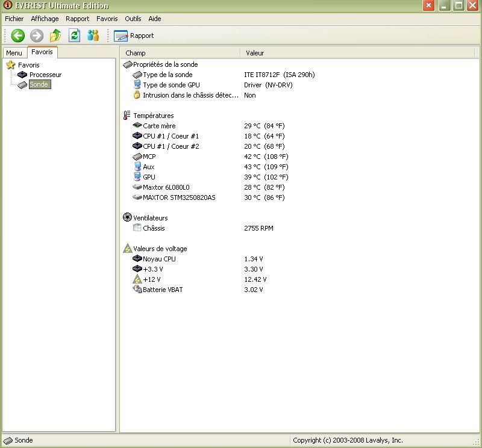The width and height of the screenshot is (482, 448).
Task: Select Sonde in the favorites tree
Action: tap(39, 85)
